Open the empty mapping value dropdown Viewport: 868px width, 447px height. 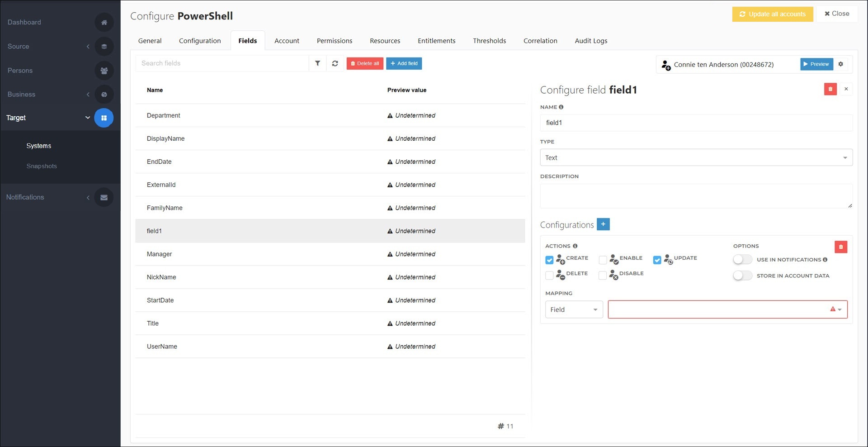tap(727, 309)
